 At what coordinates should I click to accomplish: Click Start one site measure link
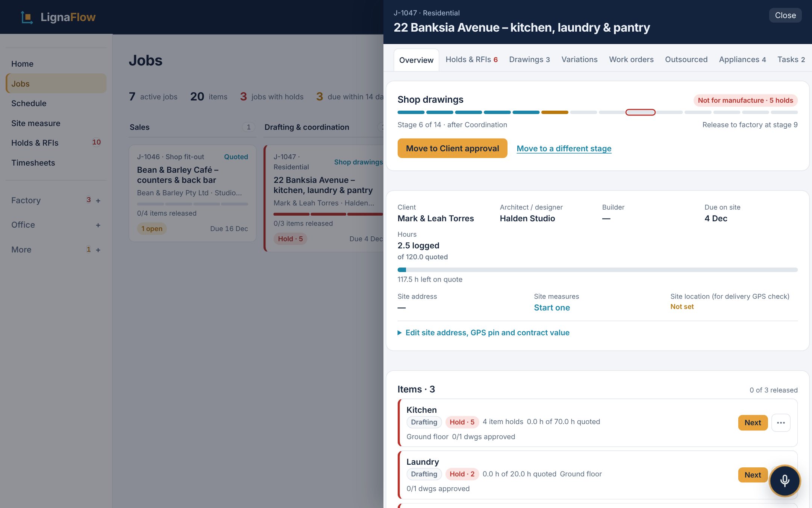pos(552,307)
